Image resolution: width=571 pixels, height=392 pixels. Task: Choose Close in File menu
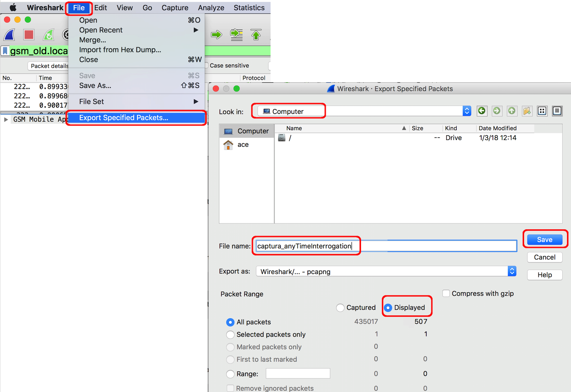click(x=137, y=60)
